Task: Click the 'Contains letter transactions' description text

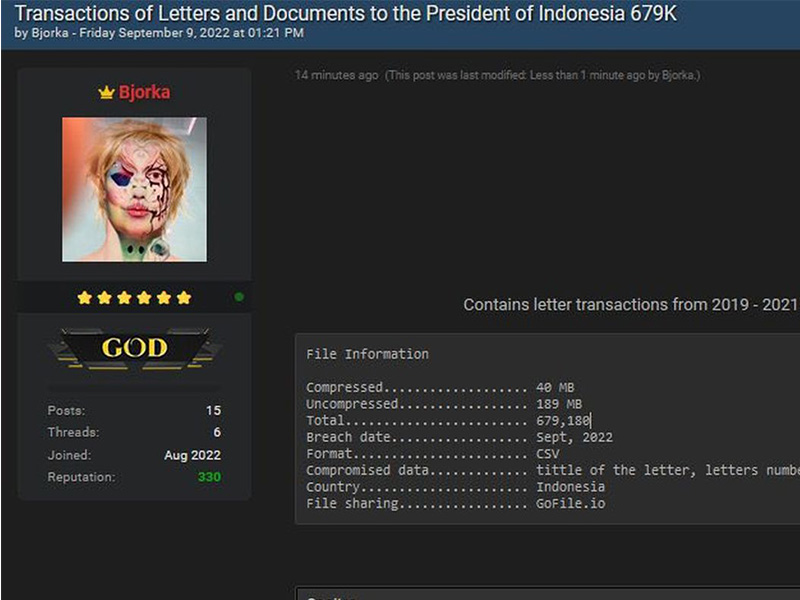Action: 630,305
